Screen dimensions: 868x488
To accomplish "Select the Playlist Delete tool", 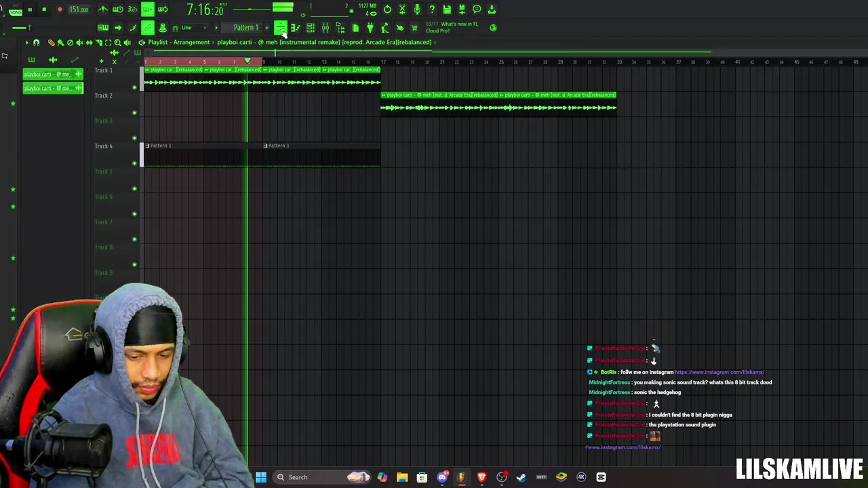I will 70,43.
